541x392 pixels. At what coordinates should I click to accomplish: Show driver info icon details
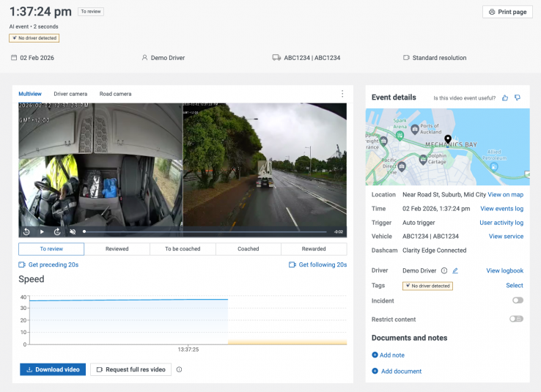click(444, 271)
